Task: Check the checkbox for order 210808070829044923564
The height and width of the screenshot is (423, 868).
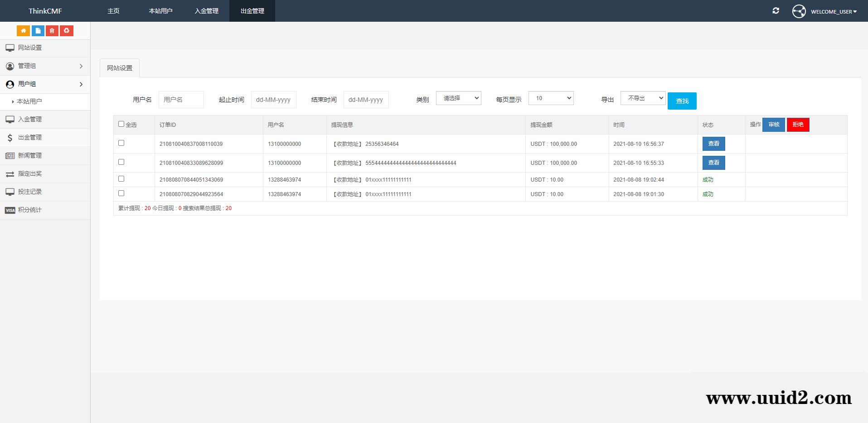Action: point(121,193)
